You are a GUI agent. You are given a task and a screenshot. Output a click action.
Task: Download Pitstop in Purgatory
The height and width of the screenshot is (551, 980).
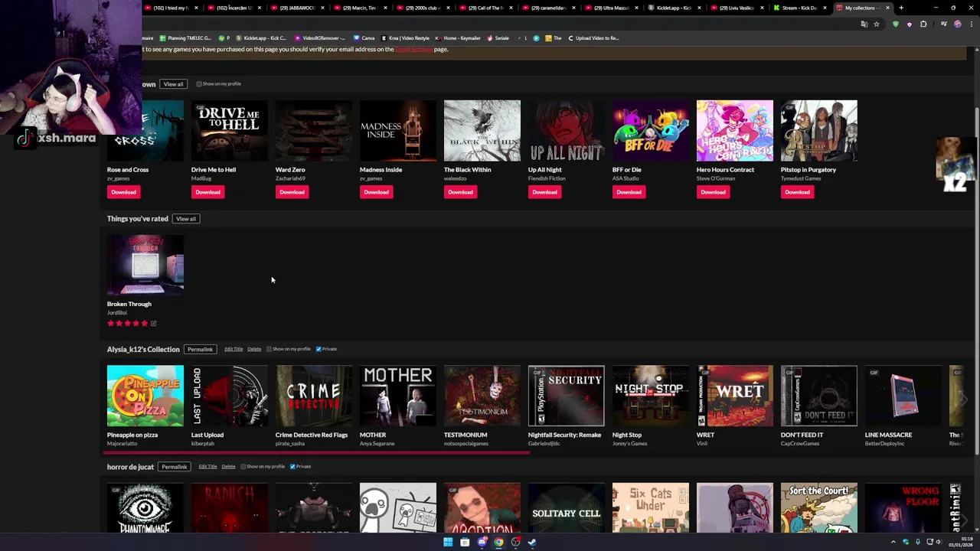[x=797, y=192]
